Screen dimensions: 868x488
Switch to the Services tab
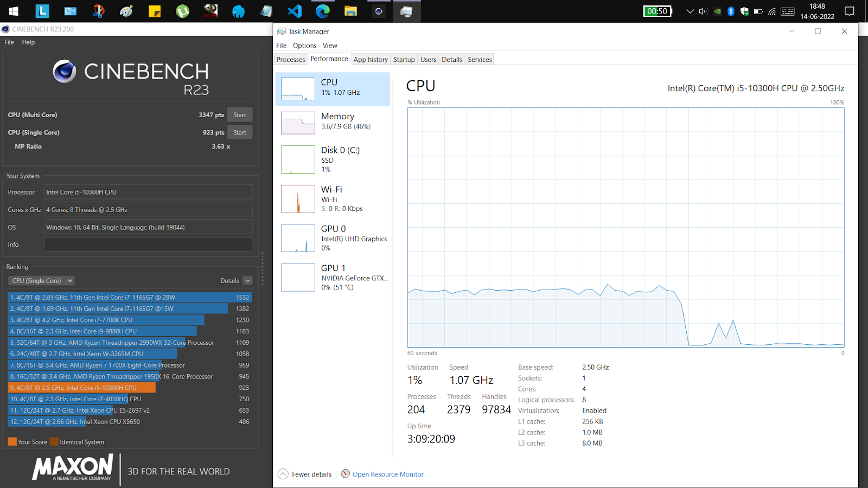point(480,60)
